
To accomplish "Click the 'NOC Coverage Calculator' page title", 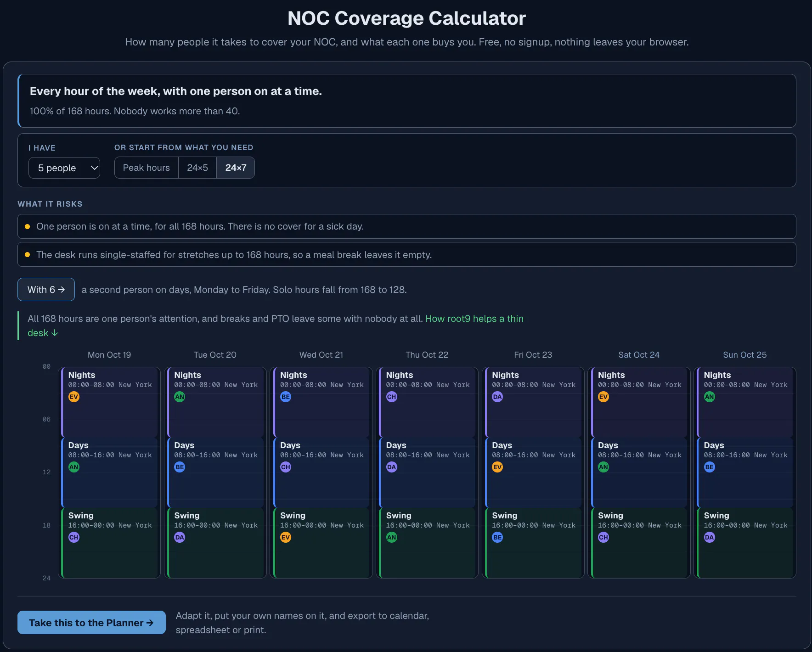I will point(406,18).
